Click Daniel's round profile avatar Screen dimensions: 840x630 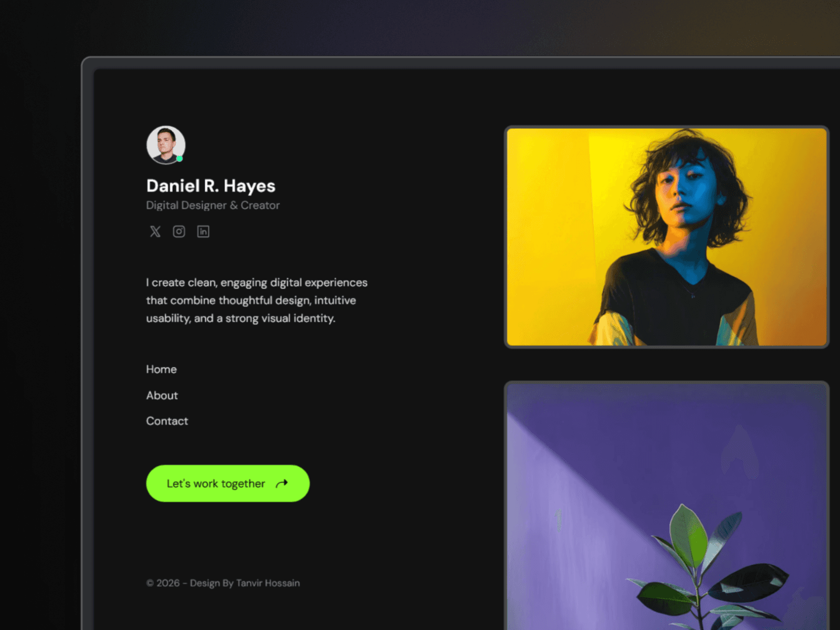pos(166,145)
